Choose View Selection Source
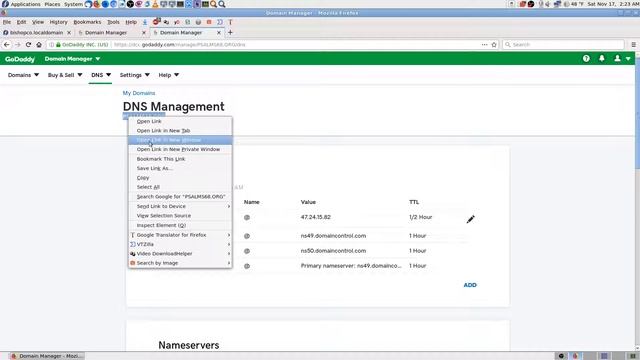The width and height of the screenshot is (640, 360). (180, 216)
